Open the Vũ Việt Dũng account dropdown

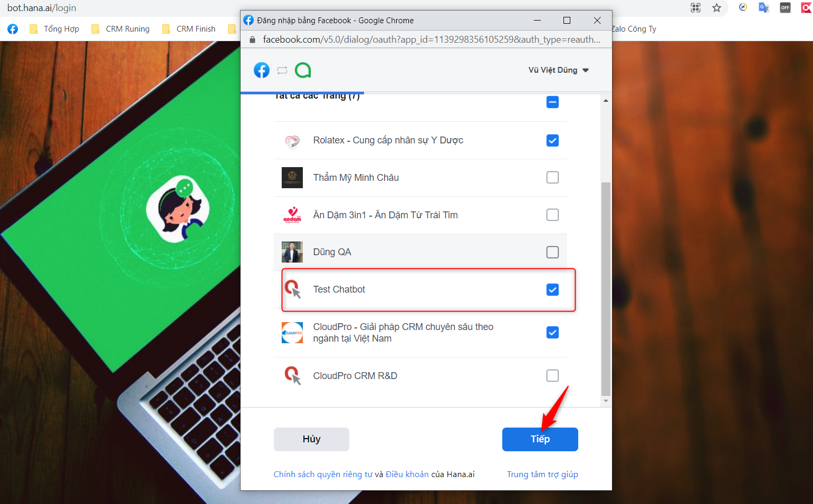click(558, 70)
